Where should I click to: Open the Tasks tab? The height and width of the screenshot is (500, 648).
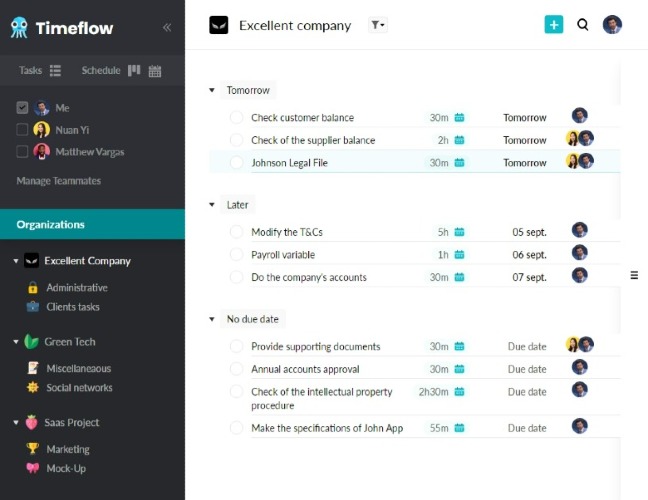click(x=30, y=70)
